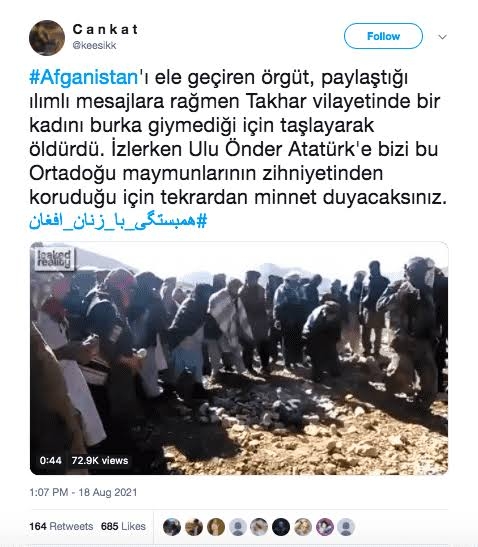478x547 pixels.
Task: Click the 0:44 video duration badge
Action: coord(51,460)
